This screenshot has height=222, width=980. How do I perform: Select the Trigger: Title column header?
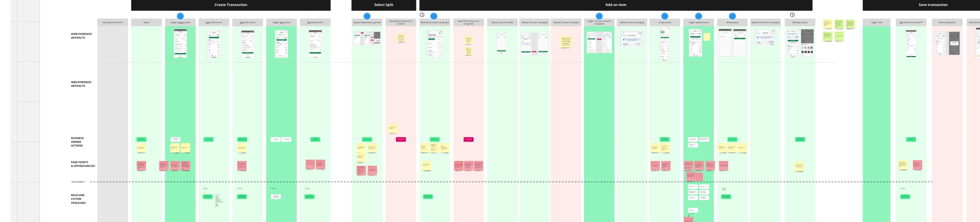pos(876,22)
